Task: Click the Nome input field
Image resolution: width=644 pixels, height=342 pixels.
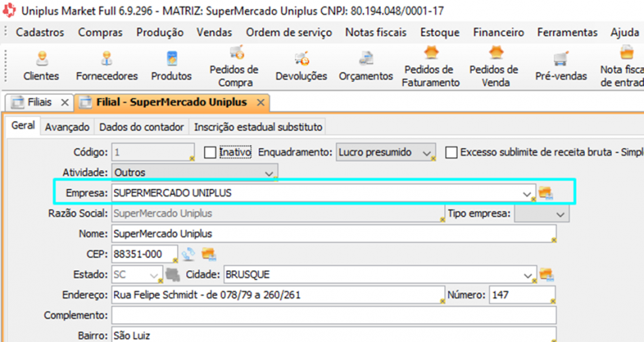Action: click(334, 234)
